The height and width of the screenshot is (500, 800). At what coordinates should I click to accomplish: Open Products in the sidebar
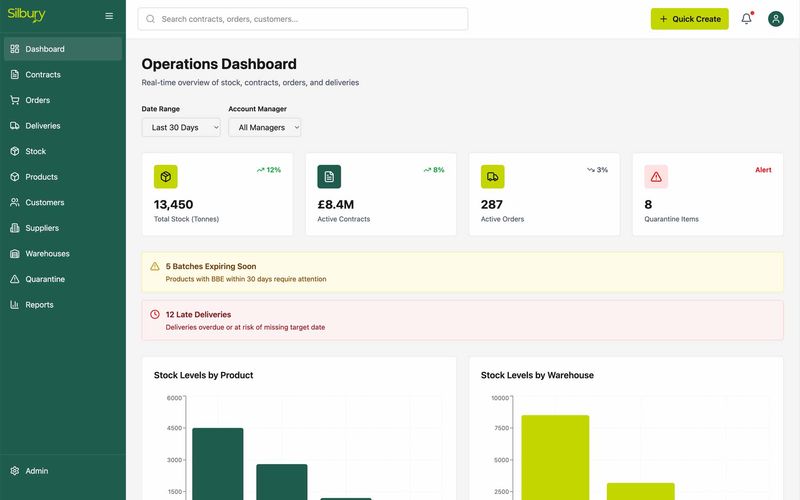63,177
